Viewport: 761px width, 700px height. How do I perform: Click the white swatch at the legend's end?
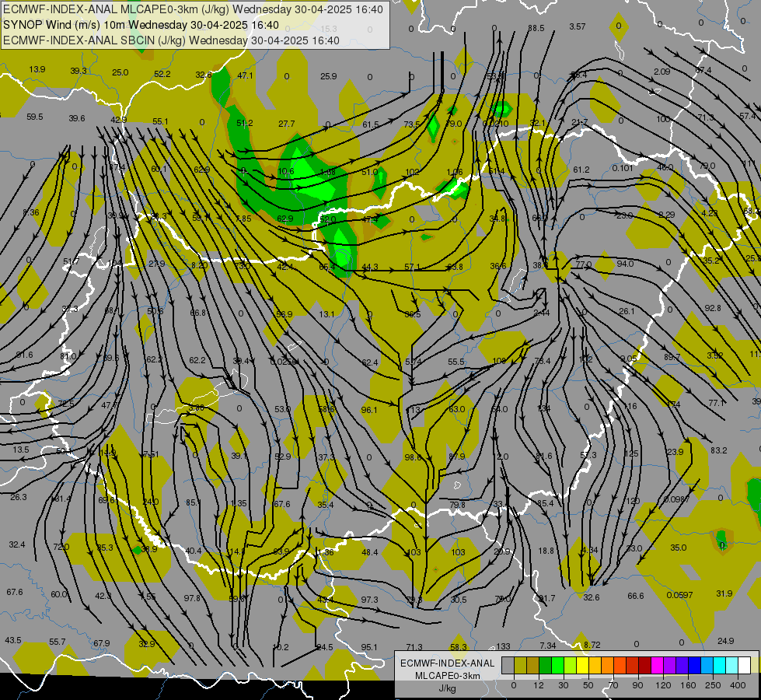pos(745,666)
